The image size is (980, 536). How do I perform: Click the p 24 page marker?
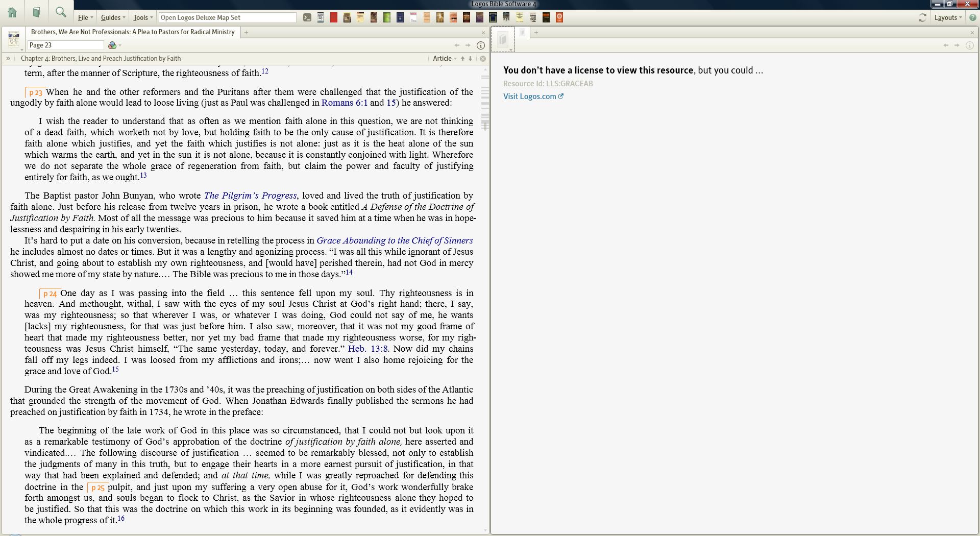(x=50, y=294)
